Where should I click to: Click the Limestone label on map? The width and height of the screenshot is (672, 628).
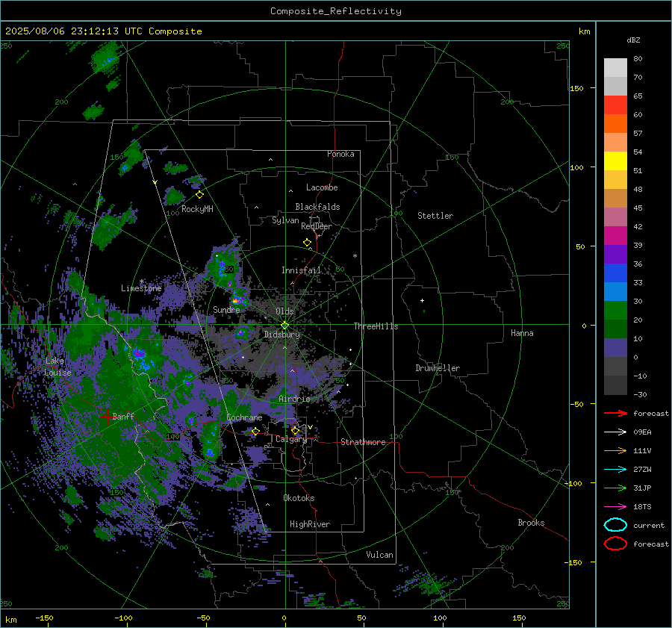click(x=141, y=288)
